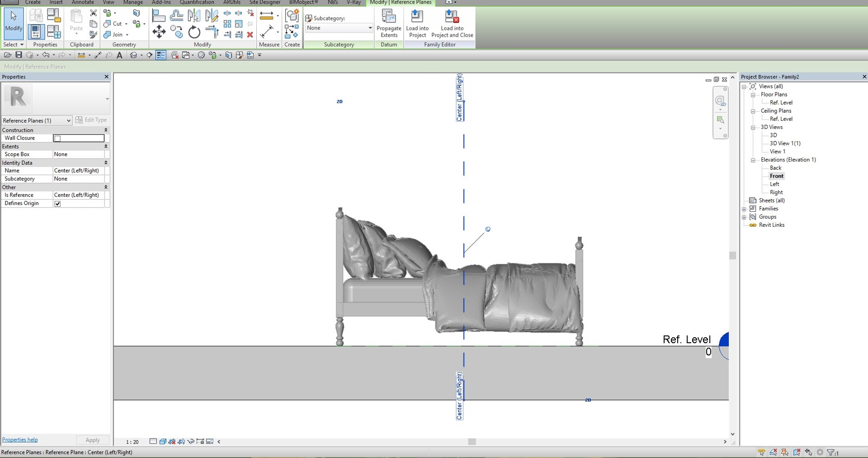
Task: Open the Properties help link
Action: coord(20,439)
